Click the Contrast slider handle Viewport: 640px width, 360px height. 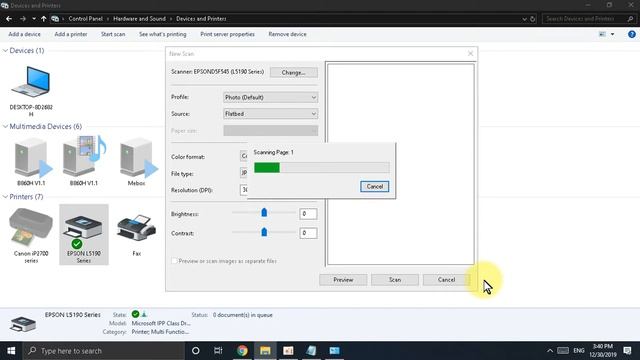point(264,232)
